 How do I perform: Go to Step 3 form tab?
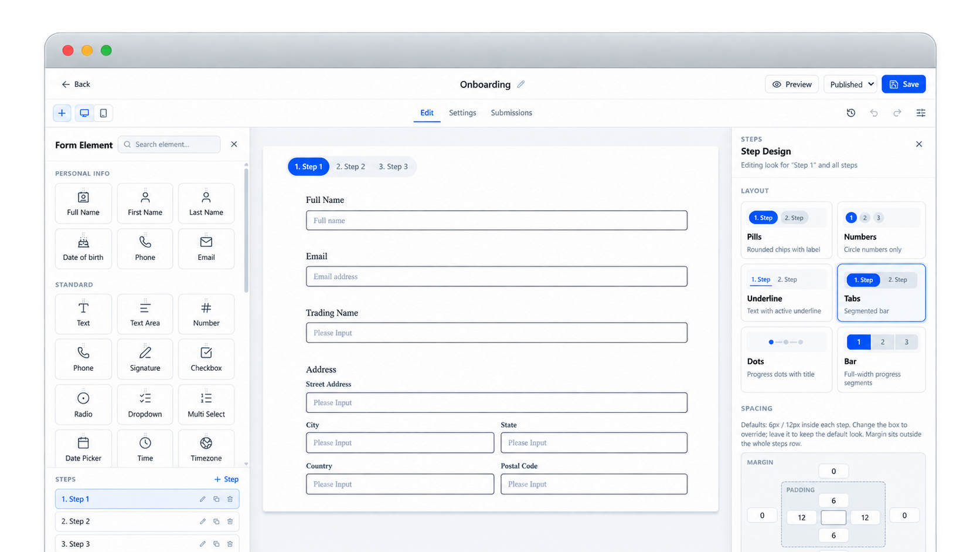[x=393, y=167]
